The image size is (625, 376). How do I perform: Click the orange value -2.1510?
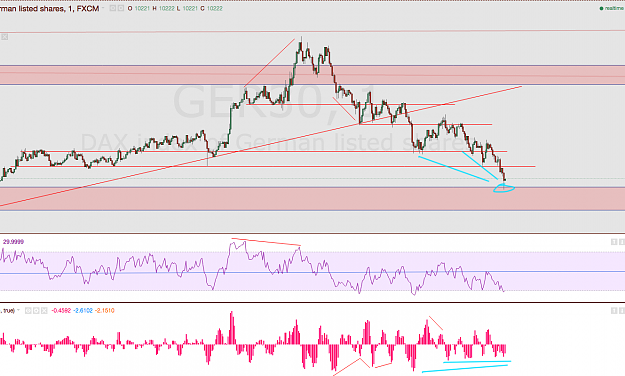pos(105,311)
